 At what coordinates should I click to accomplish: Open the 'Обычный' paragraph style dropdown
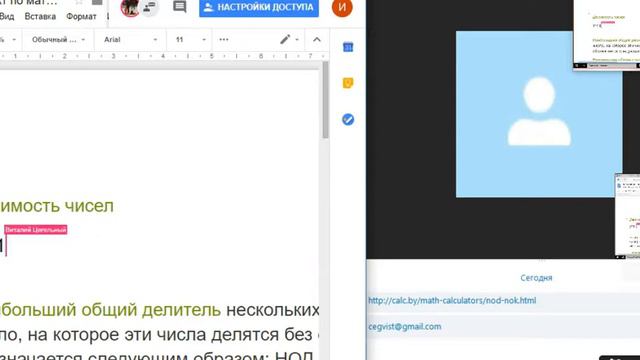pyautogui.click(x=58, y=40)
